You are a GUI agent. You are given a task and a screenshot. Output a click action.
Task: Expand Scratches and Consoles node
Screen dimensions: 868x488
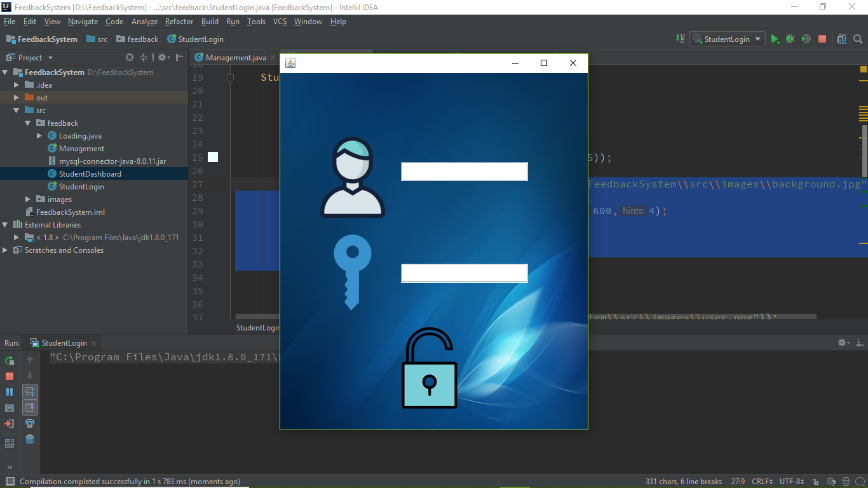[x=5, y=250]
